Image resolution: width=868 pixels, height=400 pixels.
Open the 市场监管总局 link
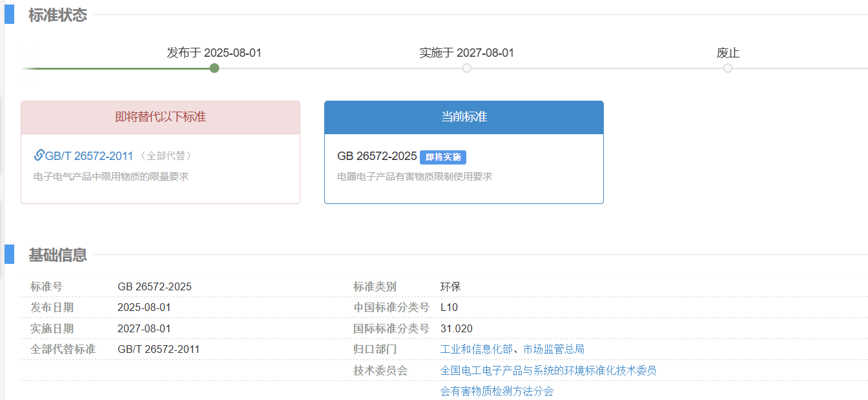click(553, 349)
